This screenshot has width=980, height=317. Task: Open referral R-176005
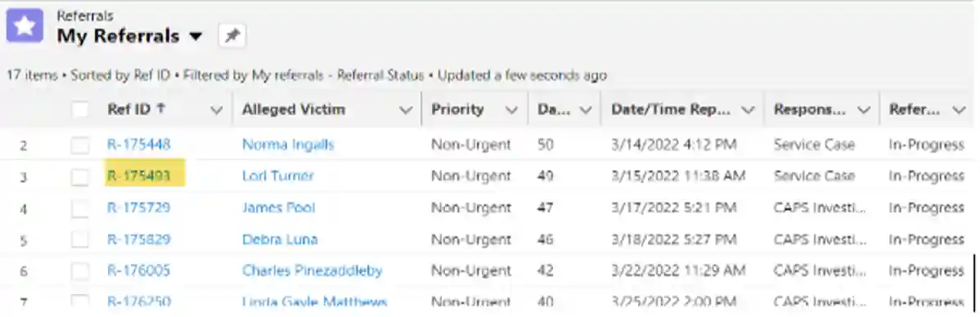[139, 270]
